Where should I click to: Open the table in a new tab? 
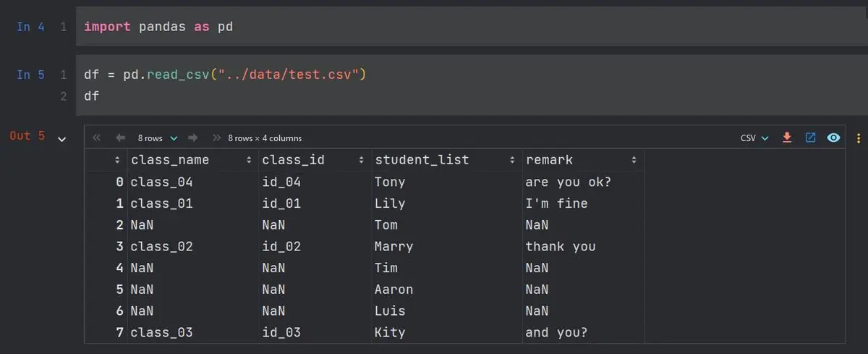(810, 138)
